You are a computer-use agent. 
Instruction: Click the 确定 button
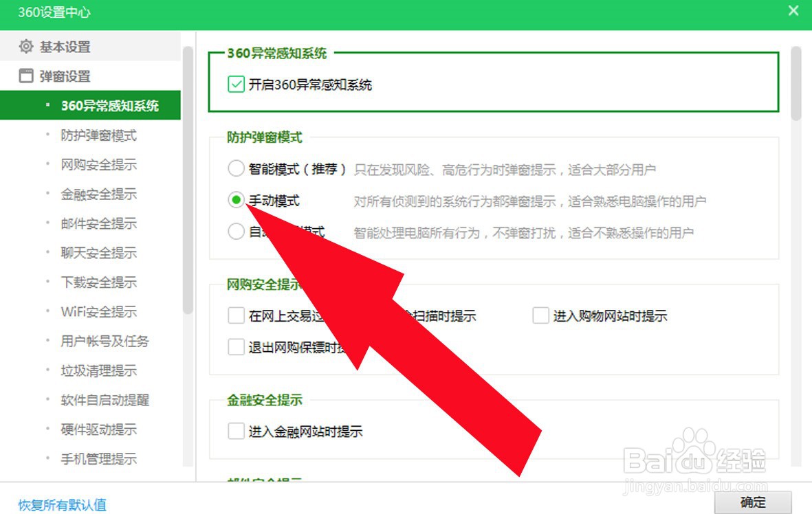(753, 502)
